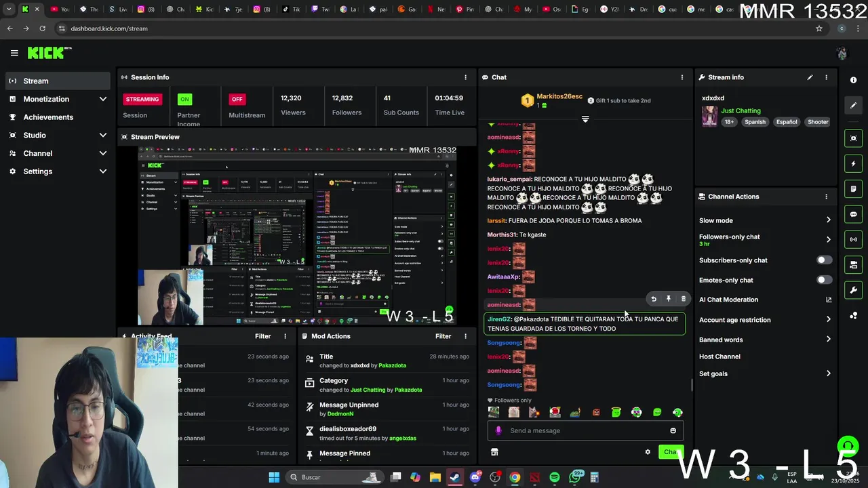Click the profile avatar at top right
The image size is (868, 488).
tap(842, 54)
